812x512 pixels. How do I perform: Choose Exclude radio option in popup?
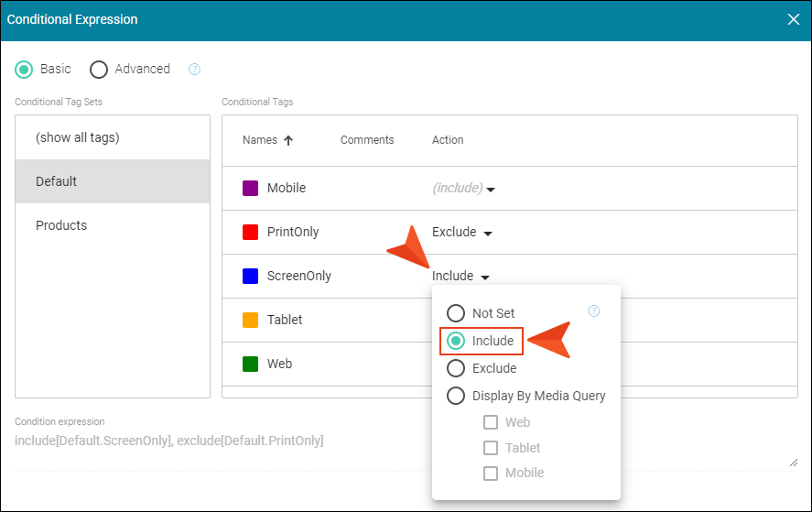click(x=456, y=368)
